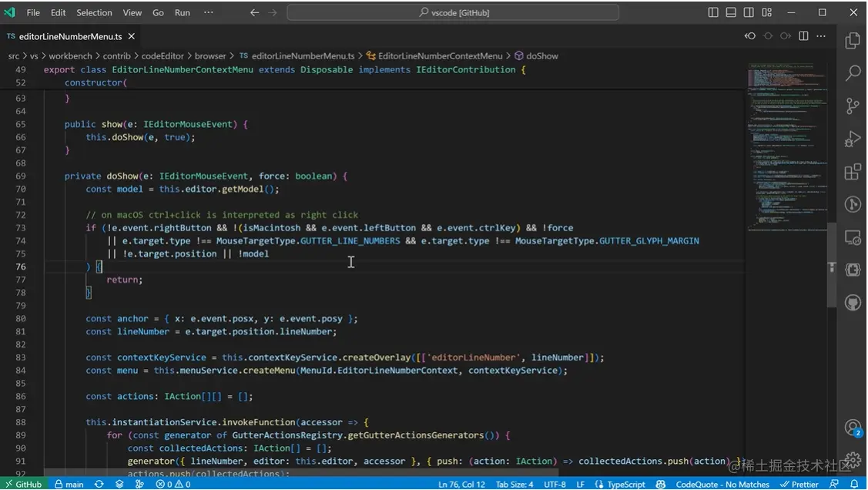Select the editorLineNumberMenu.ts tab
The image size is (868, 490).
click(x=70, y=36)
